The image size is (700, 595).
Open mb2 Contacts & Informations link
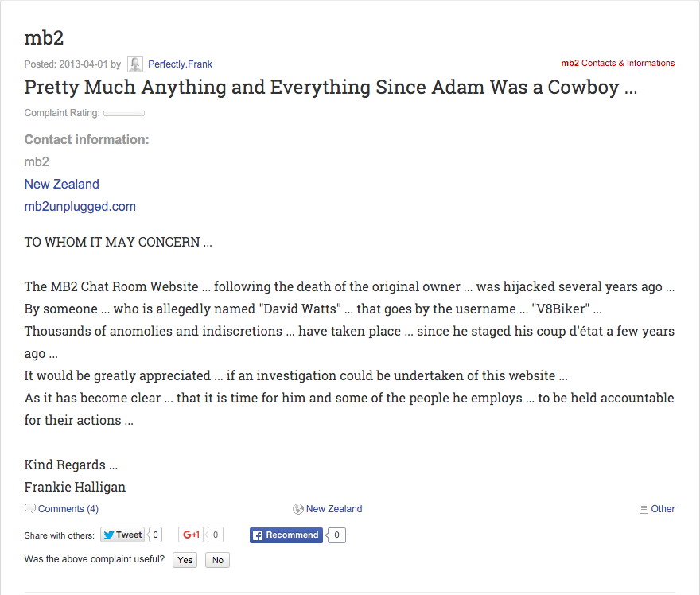pos(618,63)
